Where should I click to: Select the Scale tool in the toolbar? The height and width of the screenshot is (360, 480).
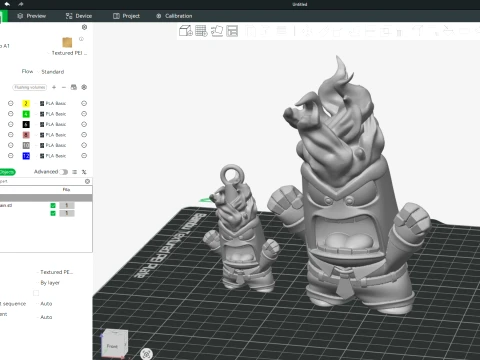[338, 31]
